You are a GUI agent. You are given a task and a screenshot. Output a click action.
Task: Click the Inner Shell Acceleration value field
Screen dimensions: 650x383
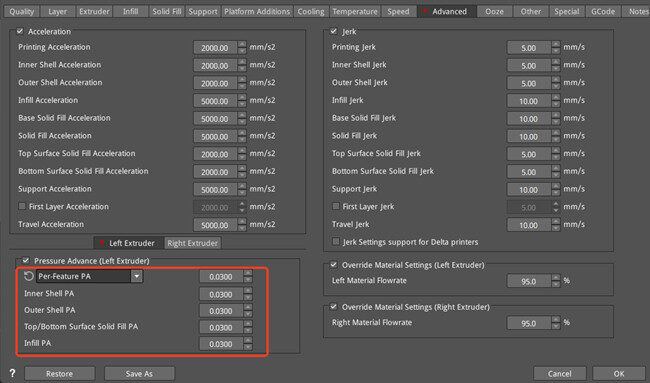(215, 65)
